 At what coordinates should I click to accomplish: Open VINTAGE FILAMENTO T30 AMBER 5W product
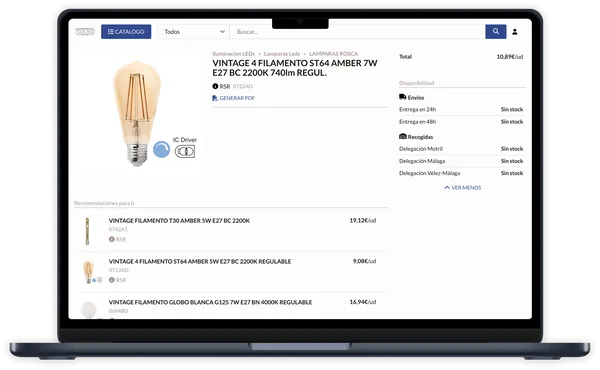(x=179, y=221)
